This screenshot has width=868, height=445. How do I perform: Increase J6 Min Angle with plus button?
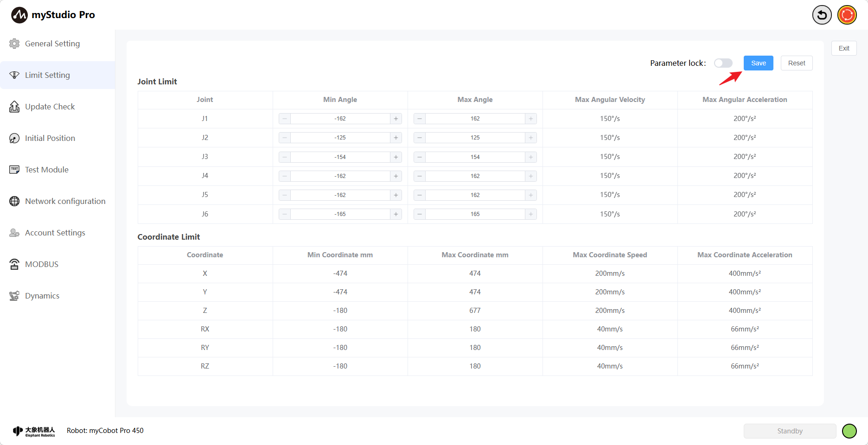click(x=396, y=214)
